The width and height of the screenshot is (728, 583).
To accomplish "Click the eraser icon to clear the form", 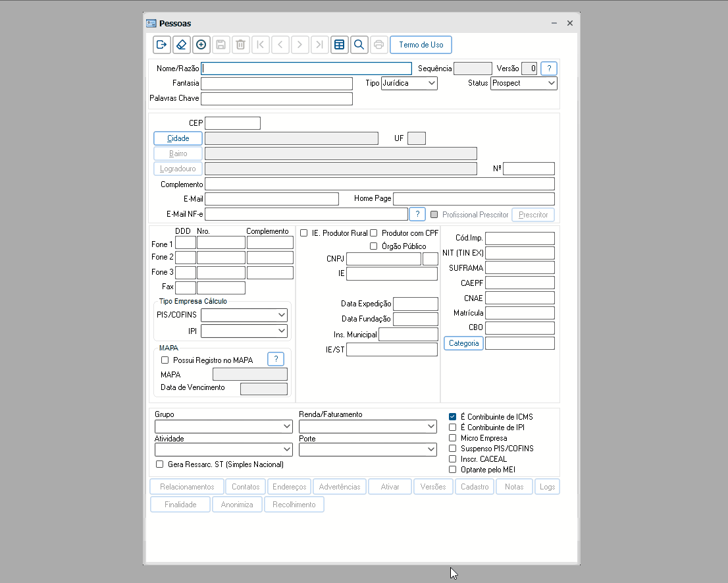I will 182,45.
